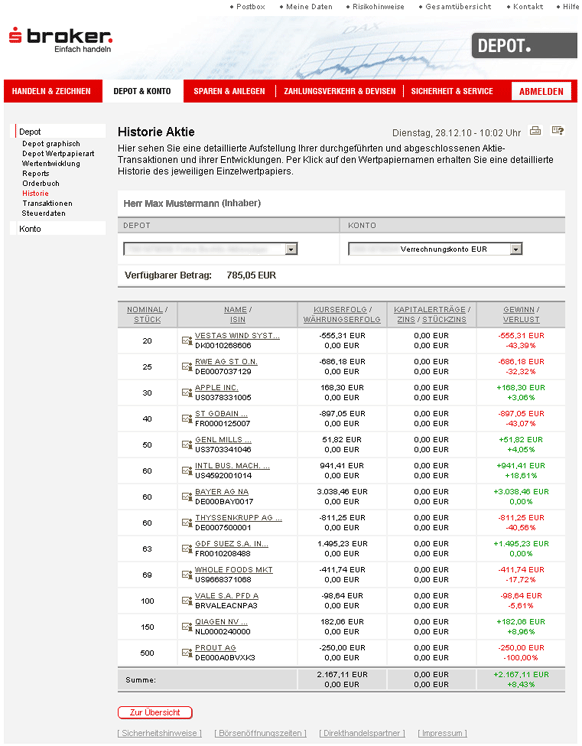The width and height of the screenshot is (582, 746).
Task: Click the chart icon beside GENL MILLS
Action: click(x=187, y=445)
